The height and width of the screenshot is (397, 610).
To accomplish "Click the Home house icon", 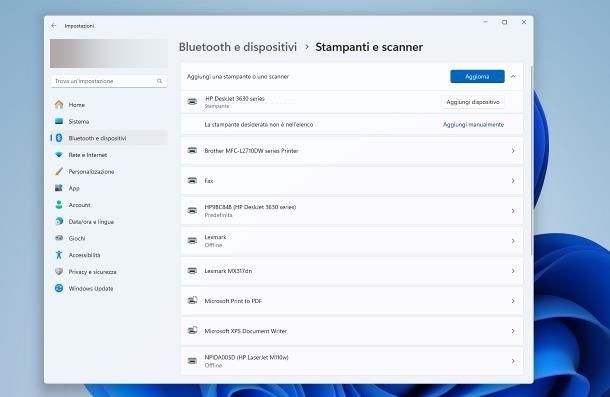I will point(59,104).
